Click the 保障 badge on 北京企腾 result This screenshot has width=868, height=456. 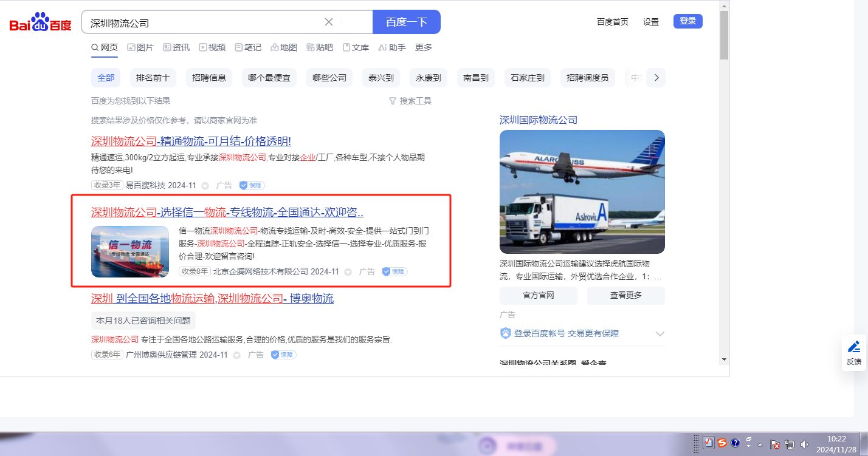(395, 271)
